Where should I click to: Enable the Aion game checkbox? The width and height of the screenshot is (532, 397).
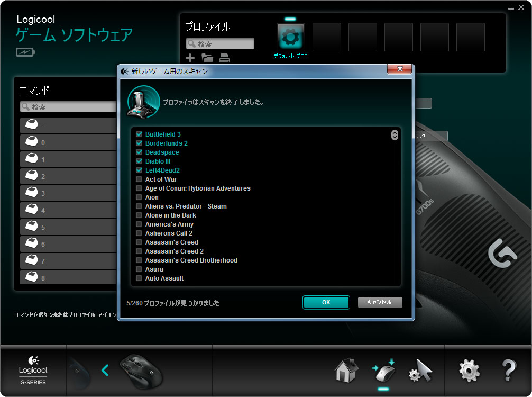pos(139,197)
